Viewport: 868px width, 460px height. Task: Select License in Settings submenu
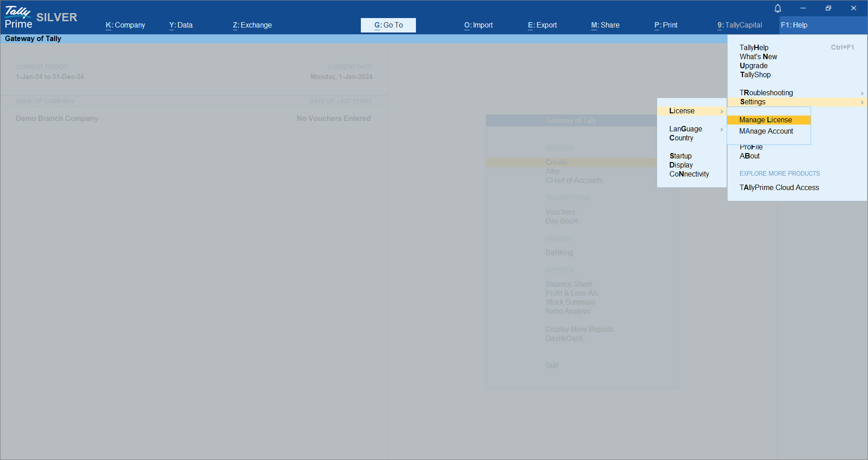click(691, 111)
